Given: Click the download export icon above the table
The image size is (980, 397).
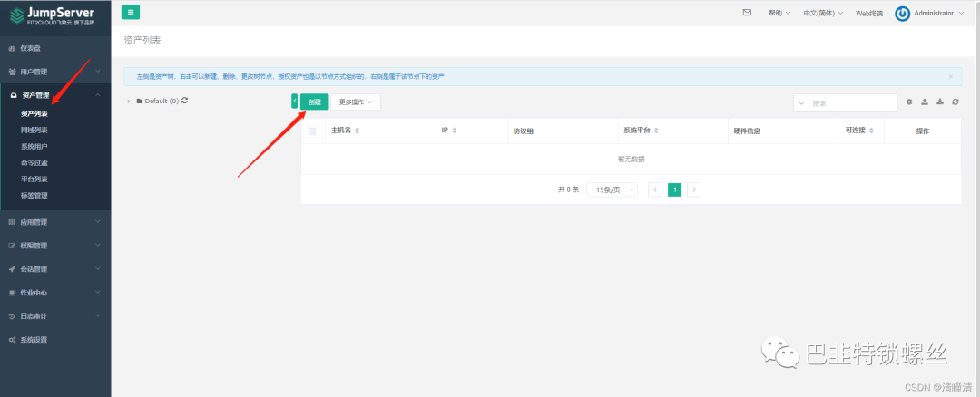Looking at the screenshot, I should click(x=940, y=102).
